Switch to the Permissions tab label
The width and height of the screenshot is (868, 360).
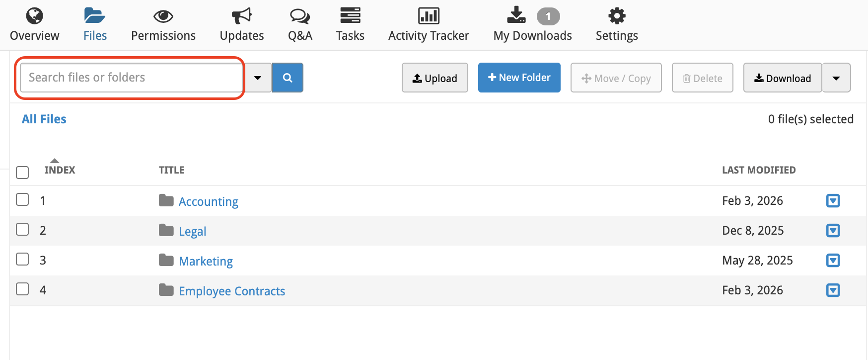point(163,36)
